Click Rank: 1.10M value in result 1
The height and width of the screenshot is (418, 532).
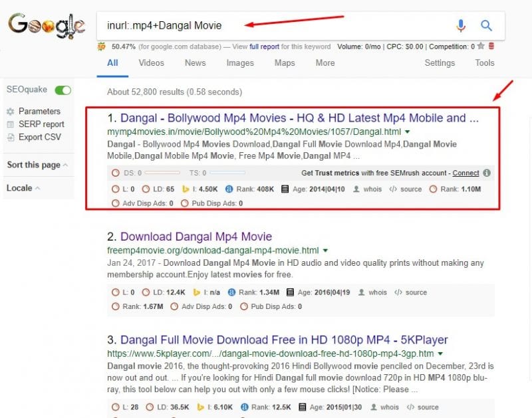coord(460,189)
